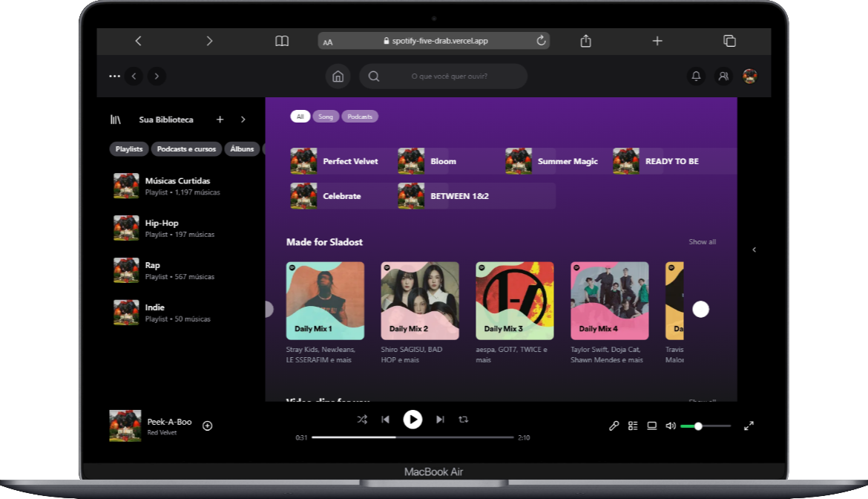Click the Sua Biblioteca library icon
Image resolution: width=868 pixels, height=499 pixels.
click(x=116, y=119)
